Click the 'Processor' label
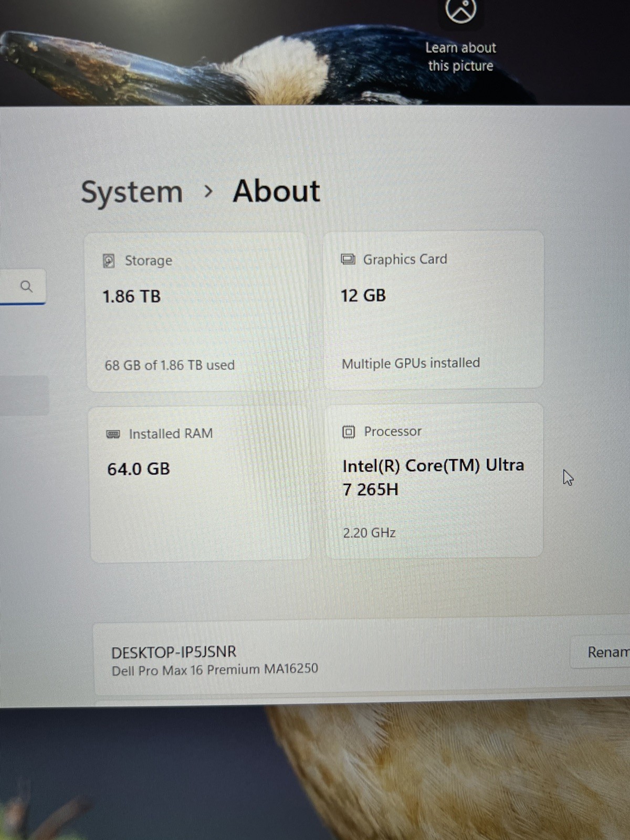 pos(393,432)
